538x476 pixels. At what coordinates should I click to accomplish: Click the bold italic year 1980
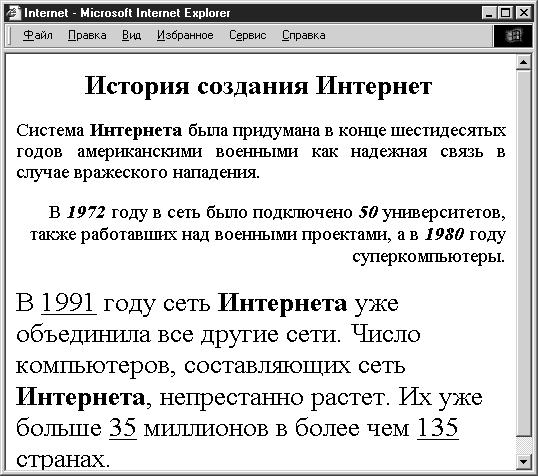(x=444, y=234)
